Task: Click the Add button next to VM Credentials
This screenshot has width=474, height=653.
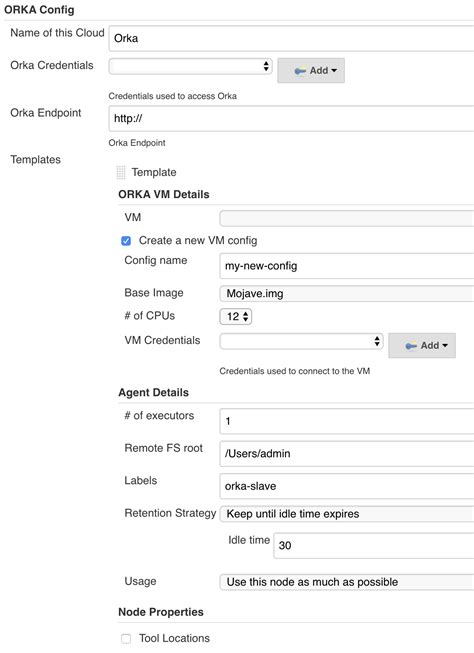Action: (422, 345)
